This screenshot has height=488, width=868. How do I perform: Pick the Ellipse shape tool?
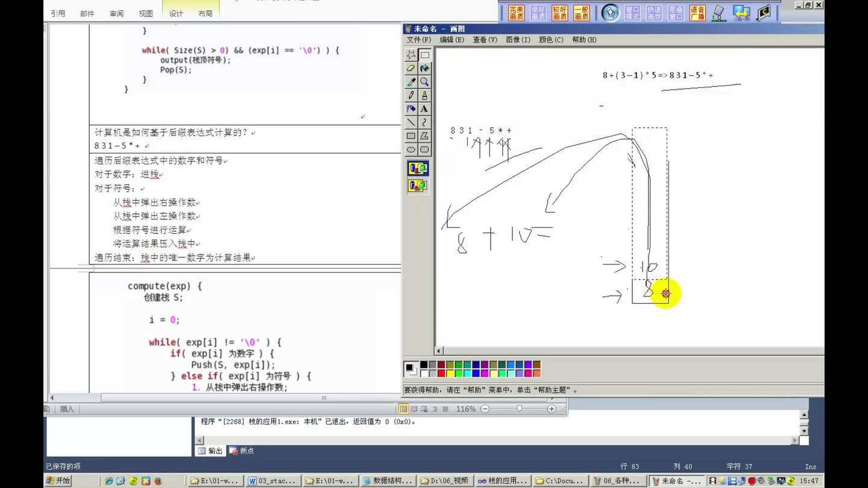(411, 150)
